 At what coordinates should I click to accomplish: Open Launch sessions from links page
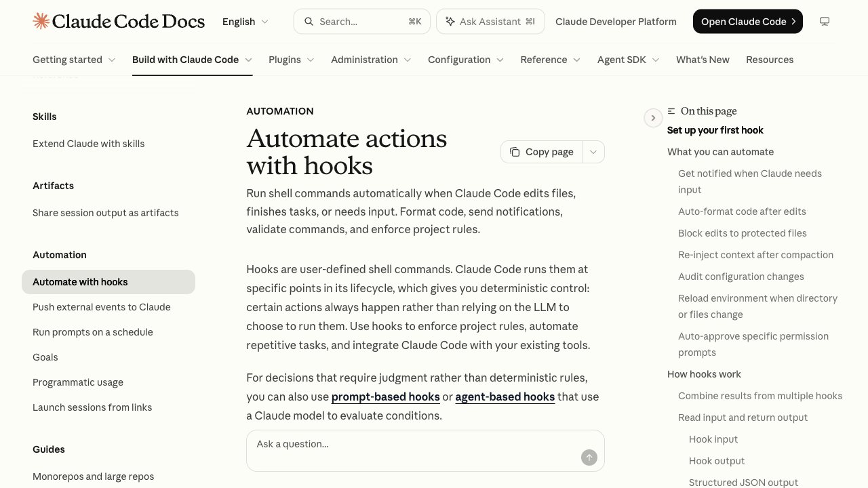coord(92,407)
